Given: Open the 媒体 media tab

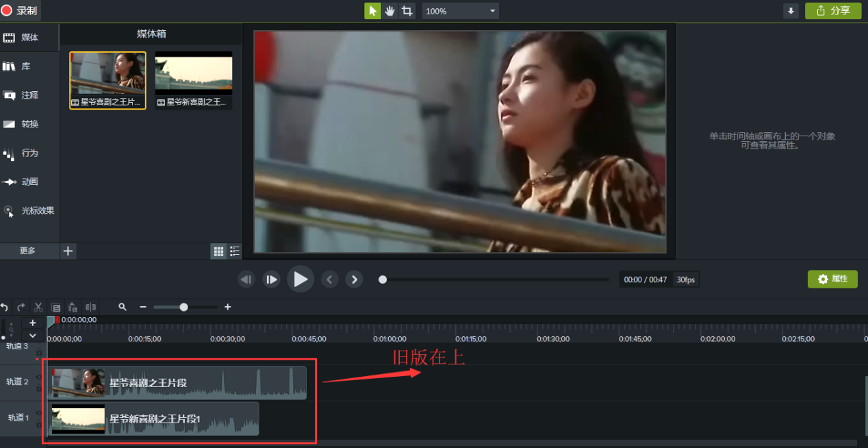Looking at the screenshot, I should (x=29, y=38).
